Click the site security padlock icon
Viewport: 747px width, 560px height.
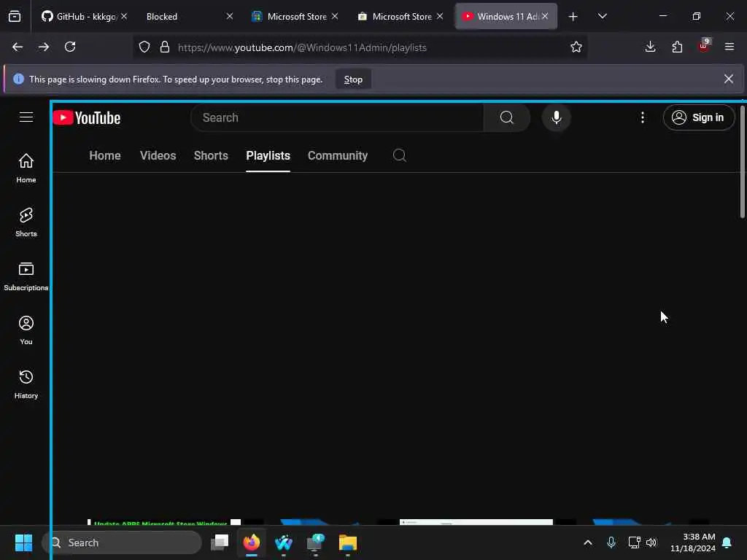coord(165,47)
